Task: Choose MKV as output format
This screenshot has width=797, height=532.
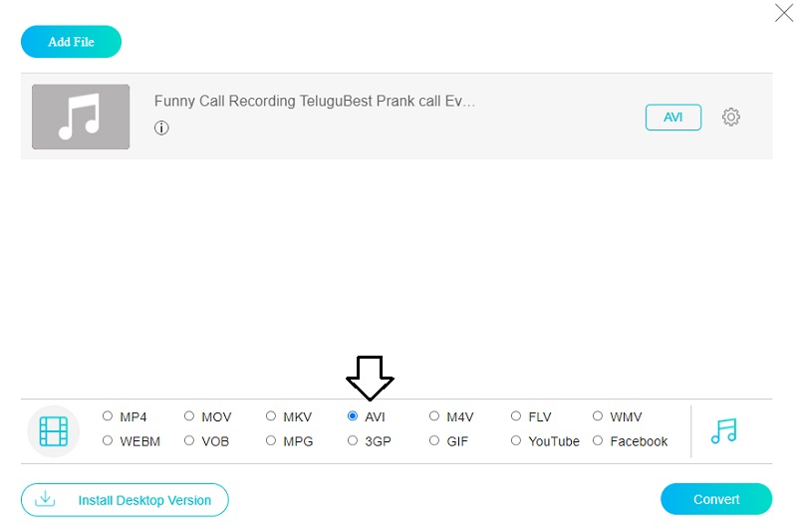Action: 271,416
